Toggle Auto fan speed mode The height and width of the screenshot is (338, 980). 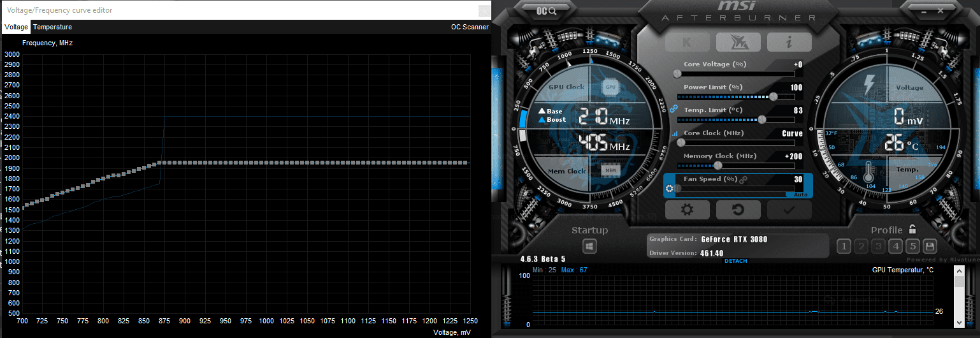click(x=800, y=195)
